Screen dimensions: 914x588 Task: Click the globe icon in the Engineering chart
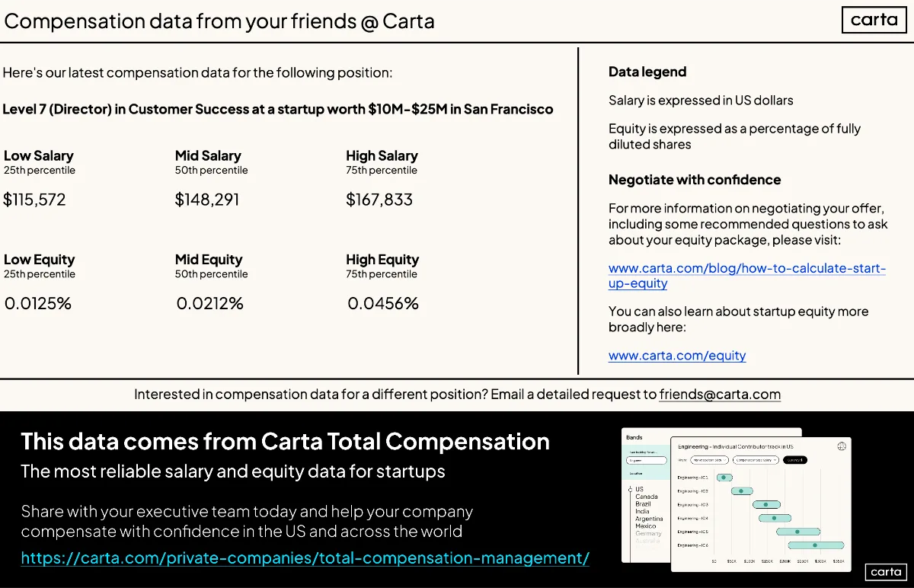pos(842,446)
